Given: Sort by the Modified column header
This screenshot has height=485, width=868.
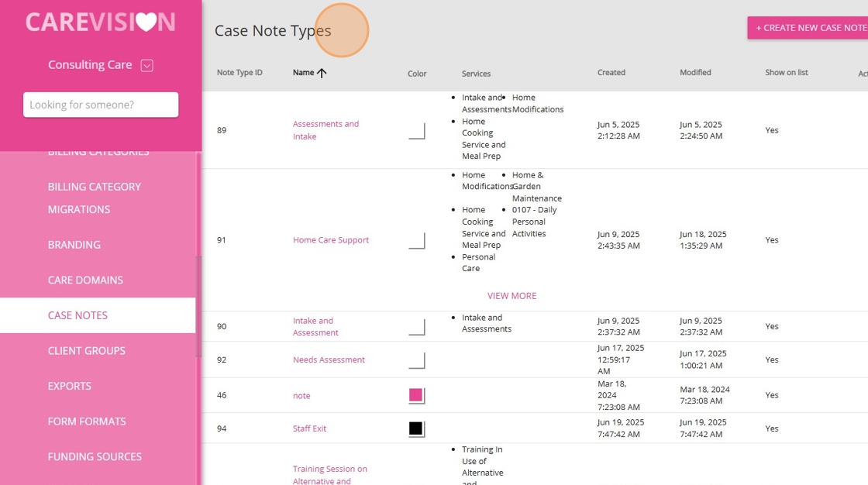Looking at the screenshot, I should click(695, 73).
